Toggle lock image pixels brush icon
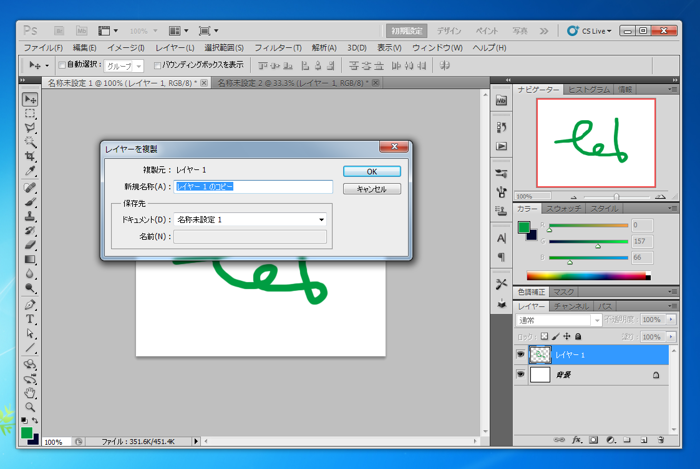700x469 pixels. (x=555, y=336)
